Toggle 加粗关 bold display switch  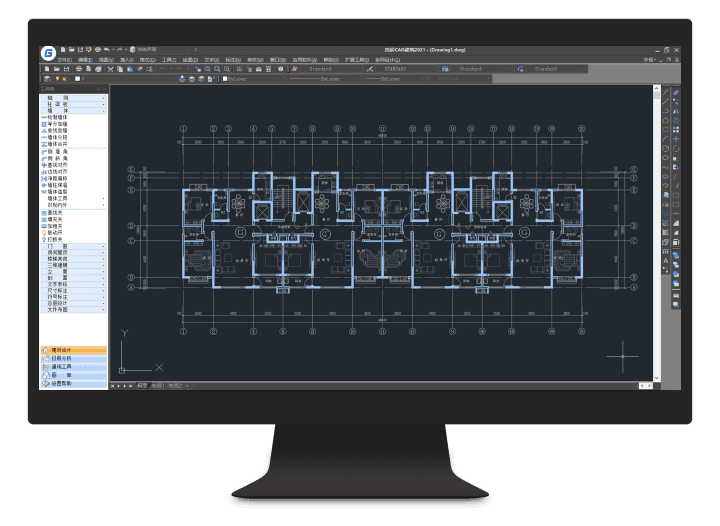52,226
